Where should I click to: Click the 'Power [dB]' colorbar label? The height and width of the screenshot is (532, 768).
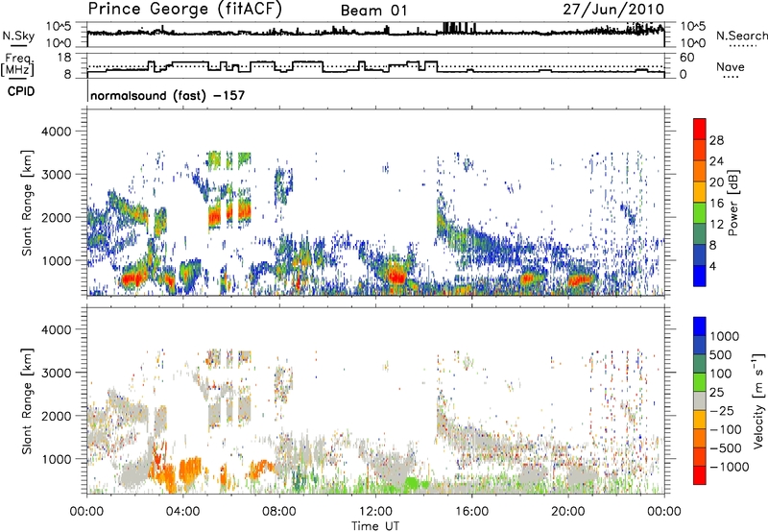click(x=733, y=203)
